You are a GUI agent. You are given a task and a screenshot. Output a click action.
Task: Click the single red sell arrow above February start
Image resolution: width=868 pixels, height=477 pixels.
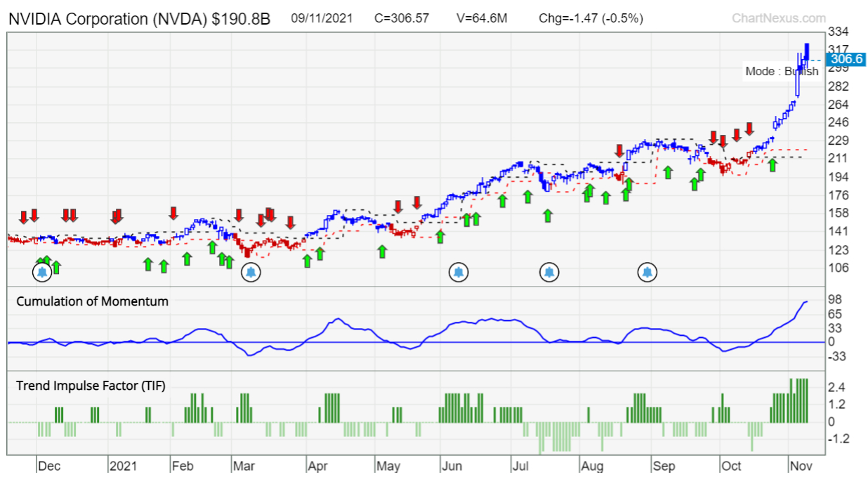[x=173, y=212]
